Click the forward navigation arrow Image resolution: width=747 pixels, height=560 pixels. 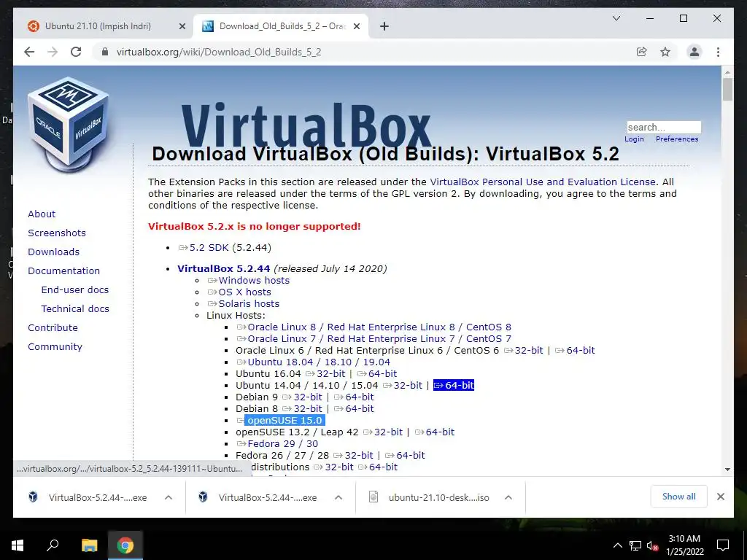coord(53,52)
